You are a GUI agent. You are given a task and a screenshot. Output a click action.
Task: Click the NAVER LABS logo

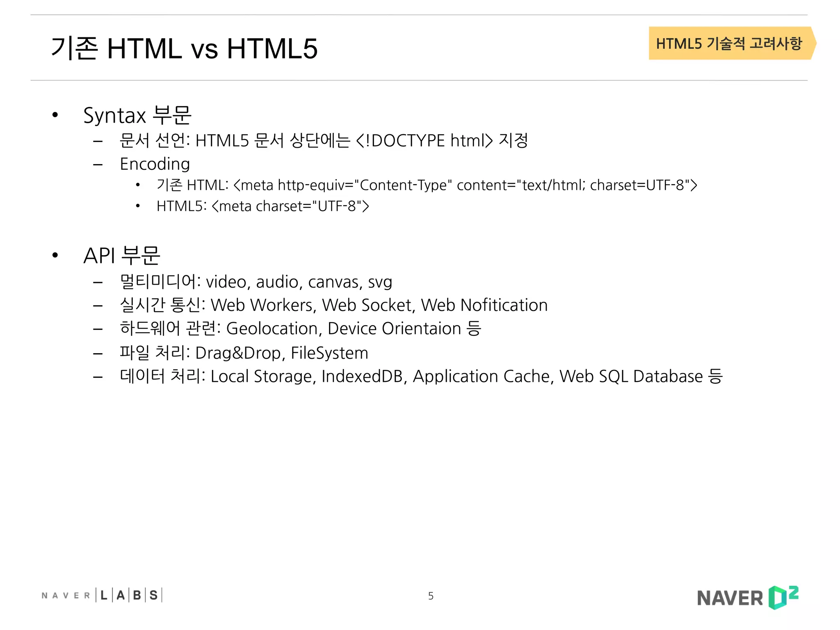102,595
